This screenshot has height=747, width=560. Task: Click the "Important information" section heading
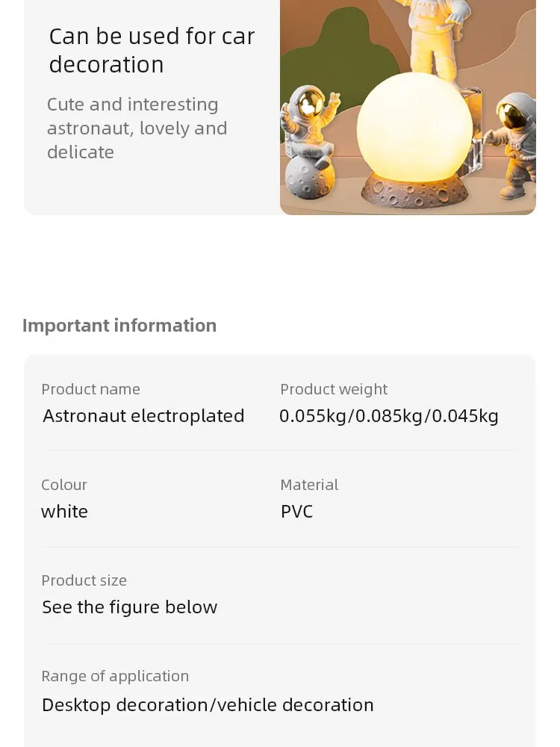(119, 326)
